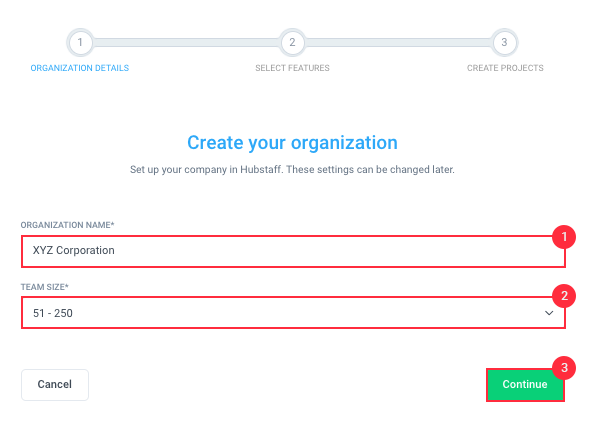The height and width of the screenshot is (430, 592).
Task: Open the Team Size dropdown showing 51 - 250
Action: [293, 313]
